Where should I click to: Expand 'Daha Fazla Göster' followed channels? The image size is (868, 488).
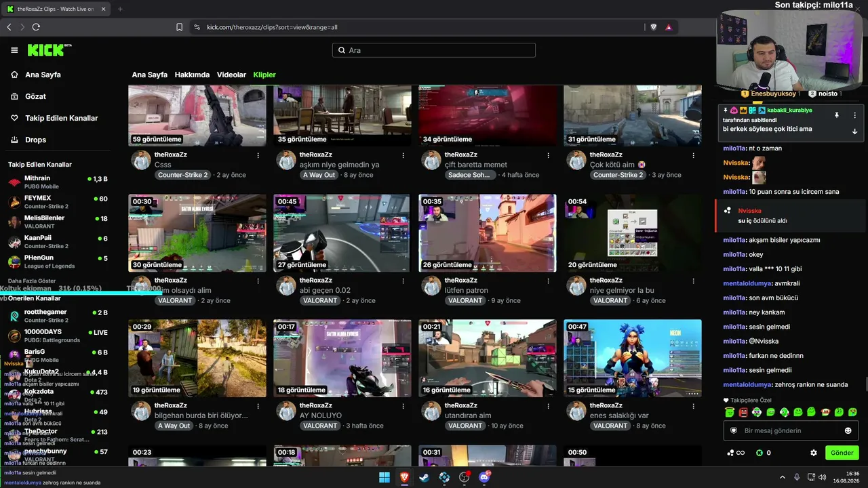point(32,281)
